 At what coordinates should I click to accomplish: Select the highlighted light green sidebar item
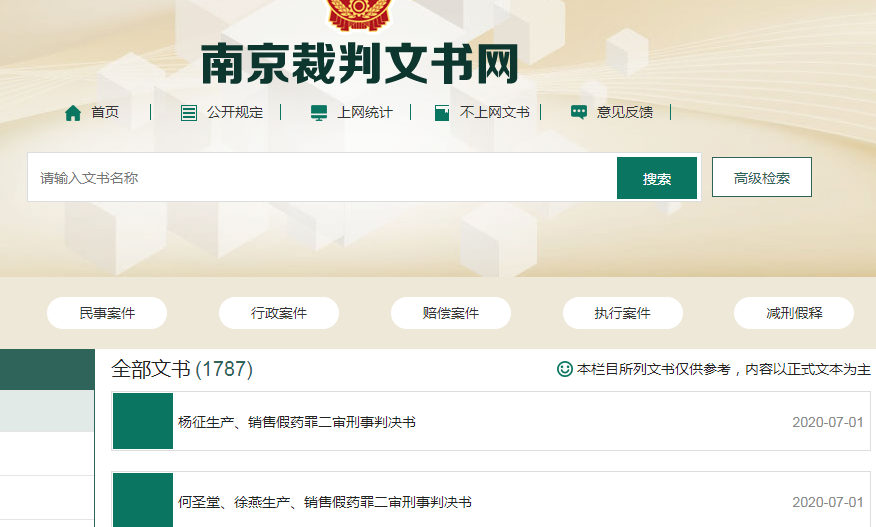[x=47, y=411]
